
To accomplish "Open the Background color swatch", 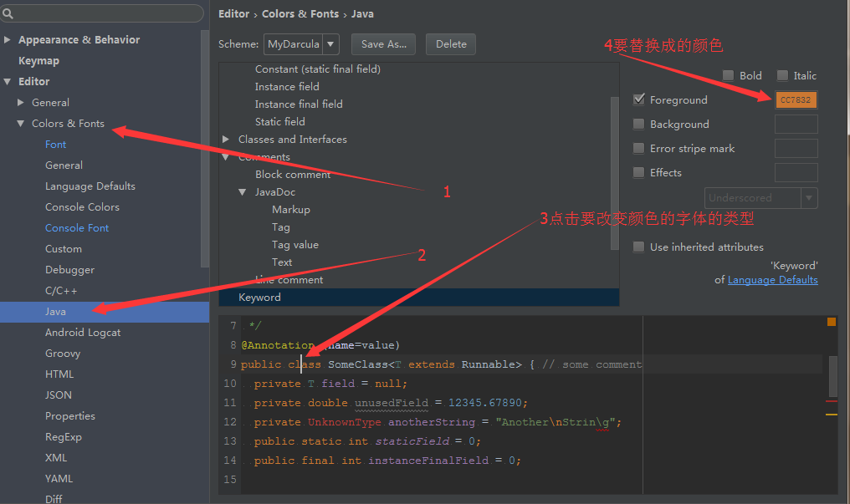I will [x=796, y=124].
